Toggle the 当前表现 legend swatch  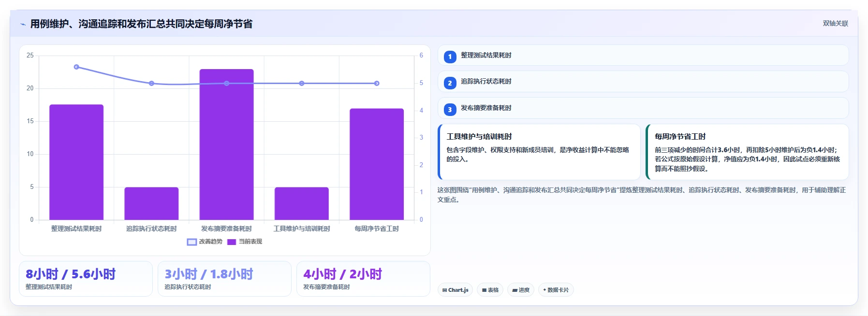(232, 242)
